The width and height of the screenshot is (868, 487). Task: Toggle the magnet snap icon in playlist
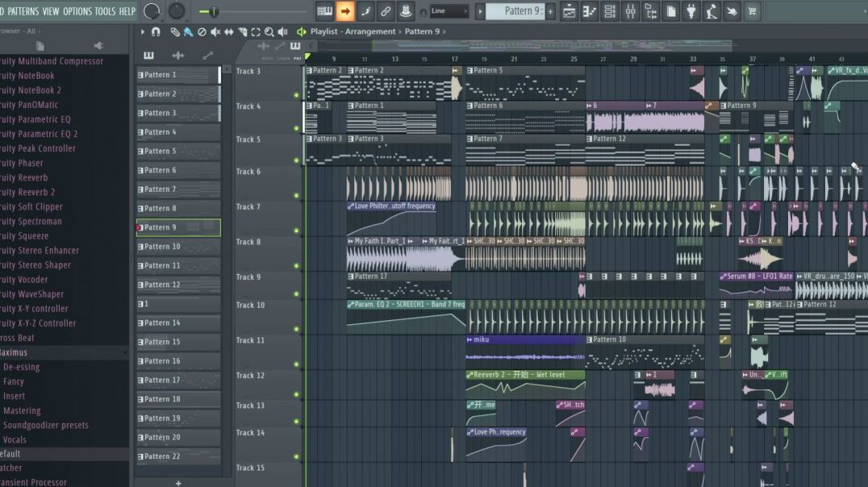click(156, 32)
